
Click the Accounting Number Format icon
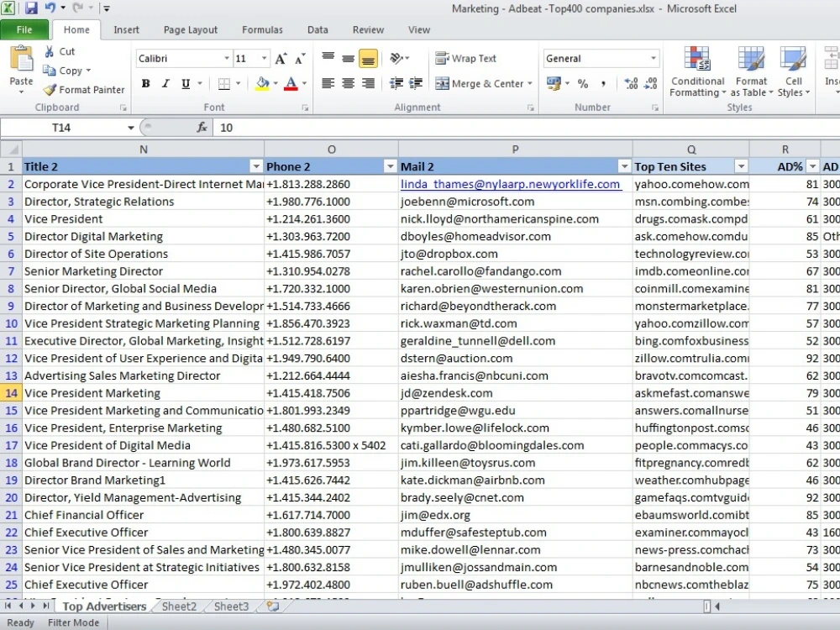pyautogui.click(x=554, y=83)
